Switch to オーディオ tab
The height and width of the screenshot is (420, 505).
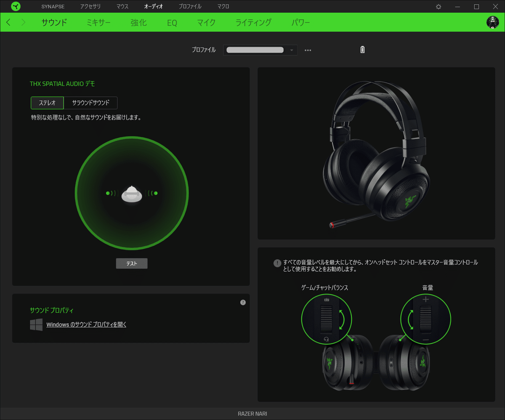point(154,7)
